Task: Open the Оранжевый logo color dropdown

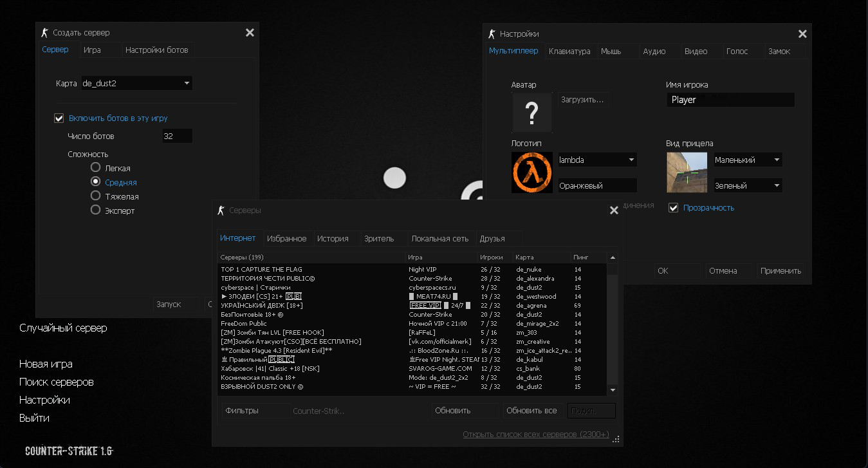Action: tap(596, 185)
